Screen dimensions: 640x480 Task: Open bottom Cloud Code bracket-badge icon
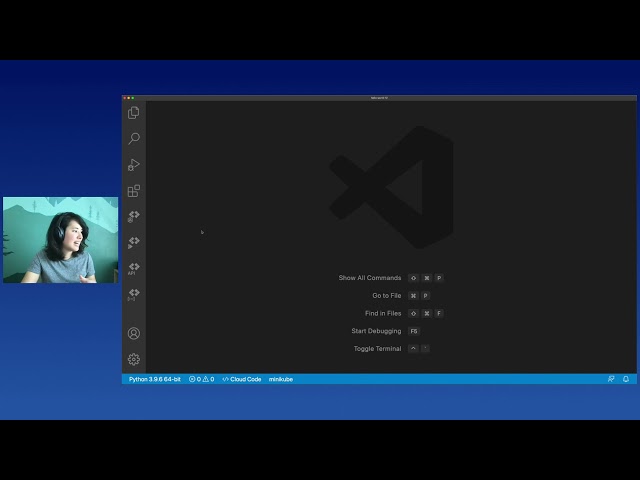click(133, 295)
